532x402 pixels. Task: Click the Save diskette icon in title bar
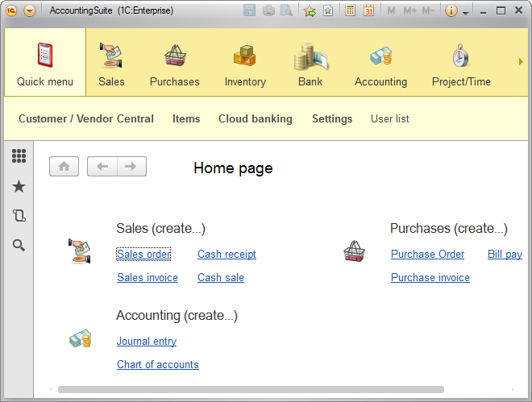click(x=249, y=10)
